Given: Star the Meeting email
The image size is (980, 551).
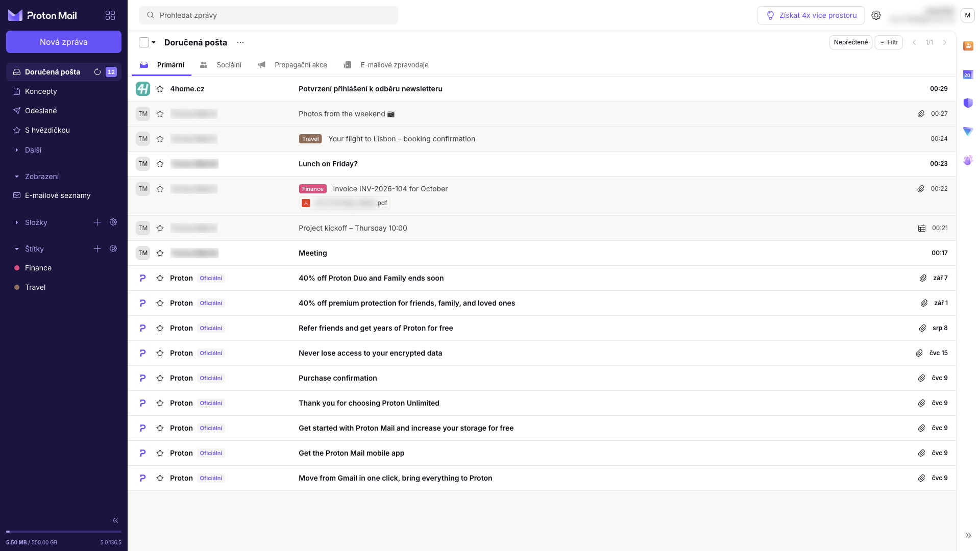Looking at the screenshot, I should click(x=160, y=253).
